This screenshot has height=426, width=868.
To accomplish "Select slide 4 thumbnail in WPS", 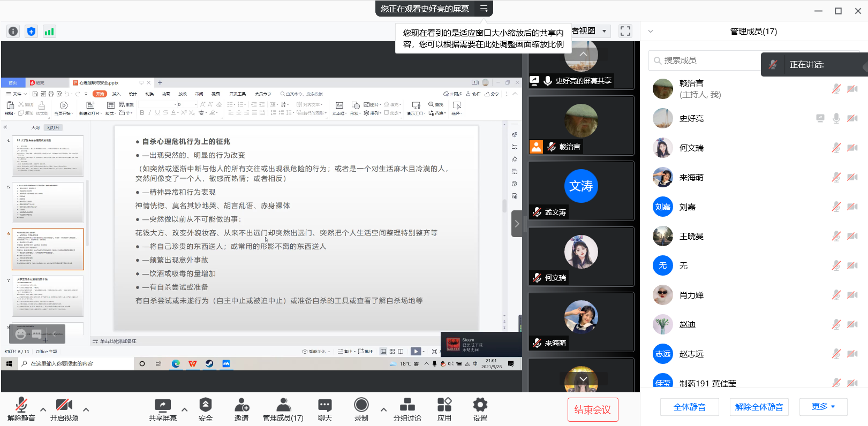I will pos(48,156).
